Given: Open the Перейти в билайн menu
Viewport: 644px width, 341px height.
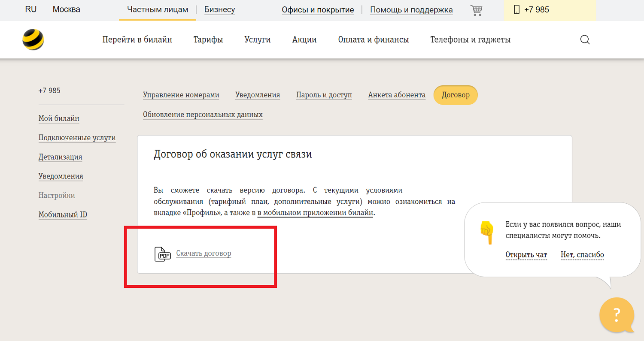Looking at the screenshot, I should [x=137, y=40].
